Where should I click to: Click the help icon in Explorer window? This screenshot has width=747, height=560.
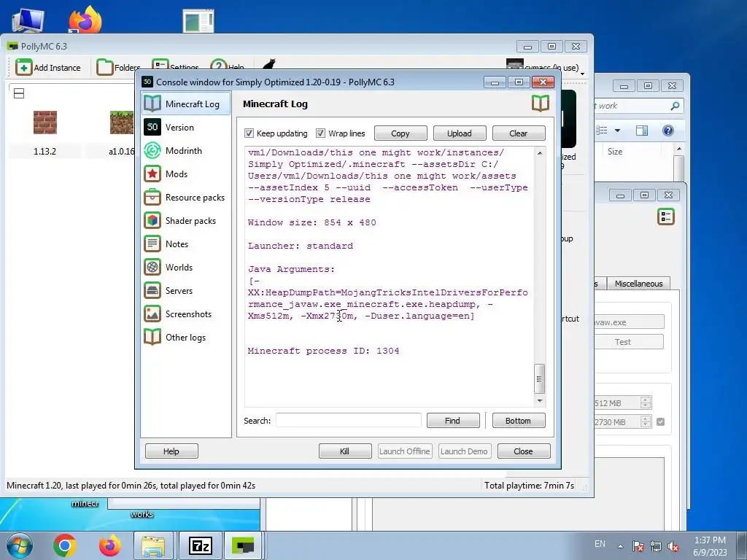pos(668,131)
